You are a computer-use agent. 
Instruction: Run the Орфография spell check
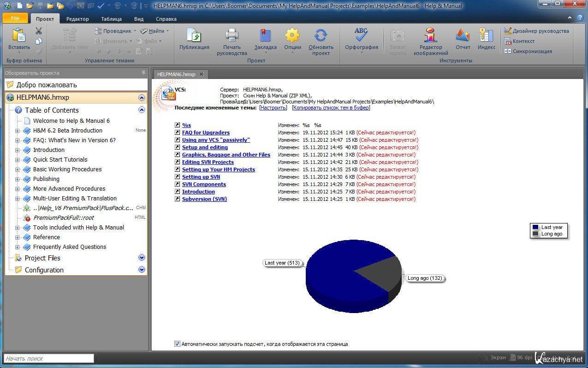click(x=361, y=36)
